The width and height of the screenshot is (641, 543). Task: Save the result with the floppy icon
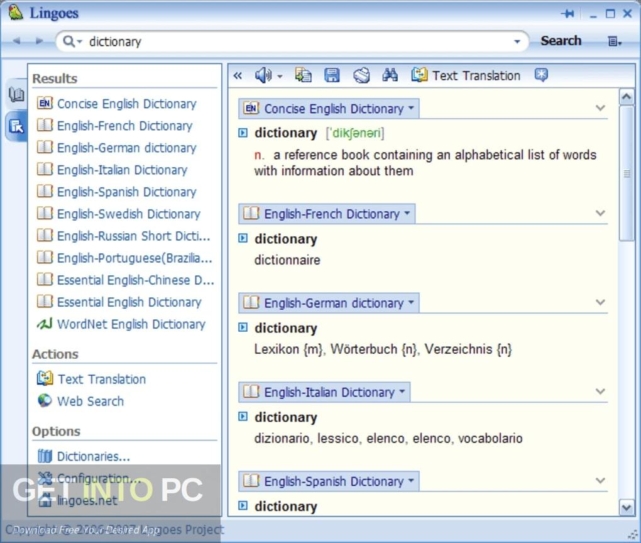[332, 75]
